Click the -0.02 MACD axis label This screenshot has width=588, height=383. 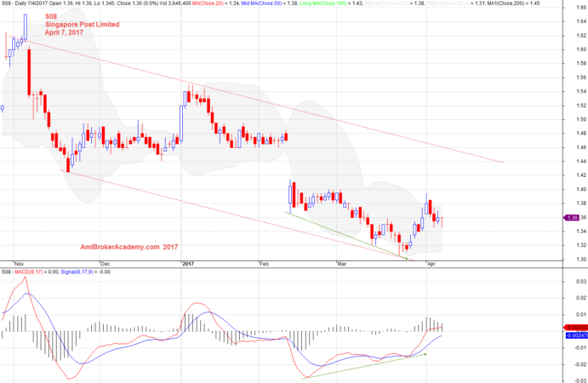tap(580, 364)
